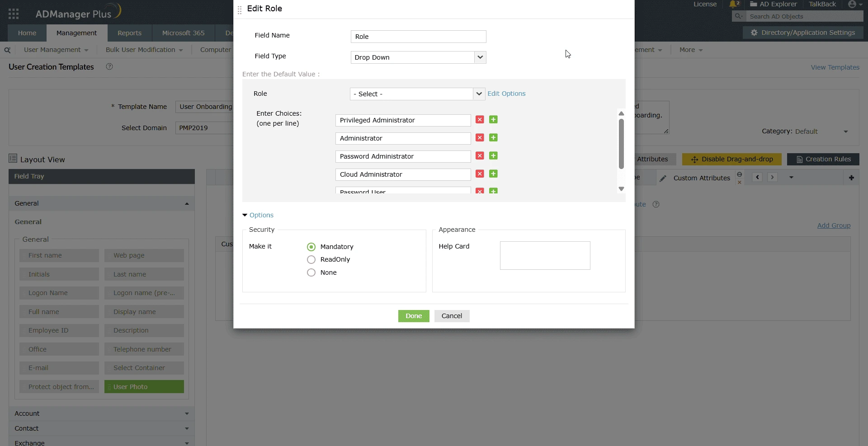Click the help icon next to User Creation Templates
This screenshot has height=446, width=868.
click(109, 66)
